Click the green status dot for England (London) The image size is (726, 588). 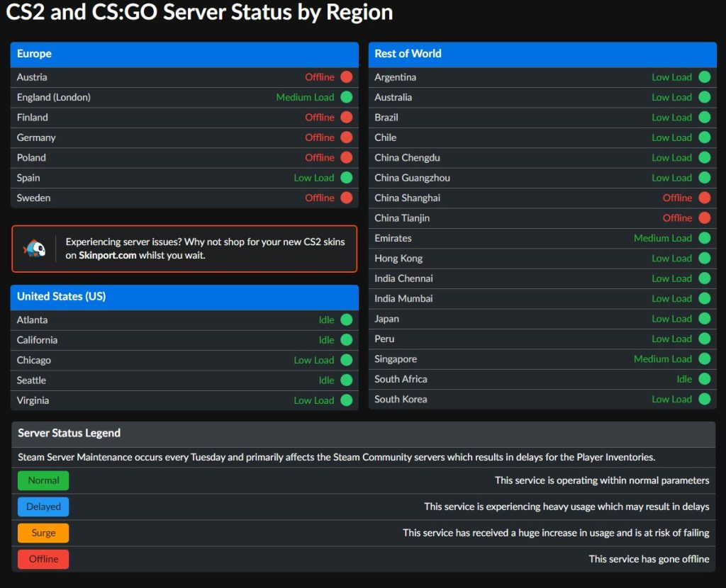[346, 97]
